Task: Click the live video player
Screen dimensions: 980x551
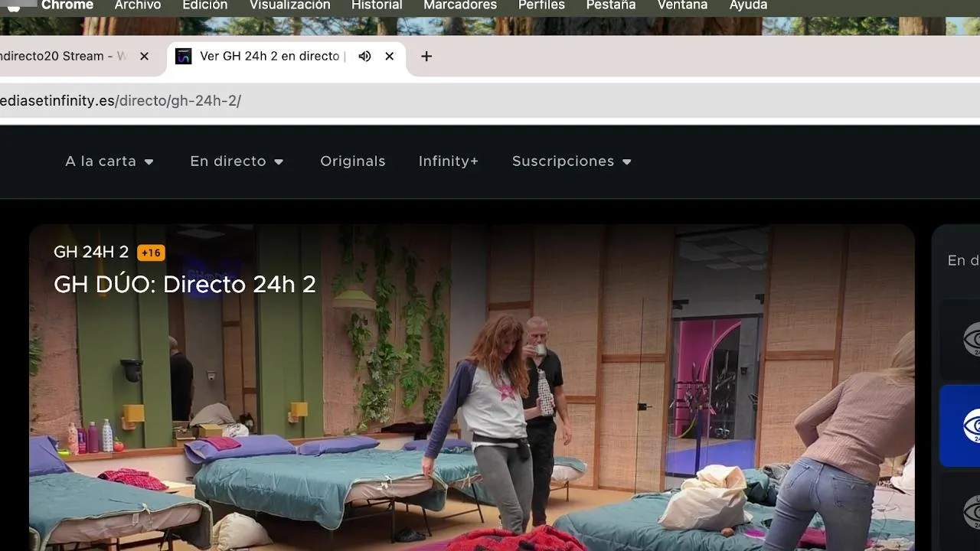Action: [x=472, y=387]
